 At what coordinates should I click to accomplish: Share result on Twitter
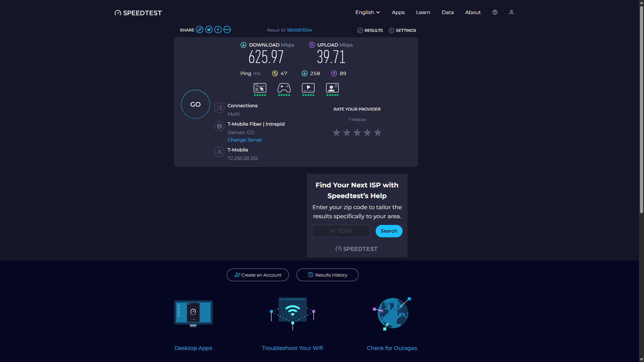[x=209, y=29]
